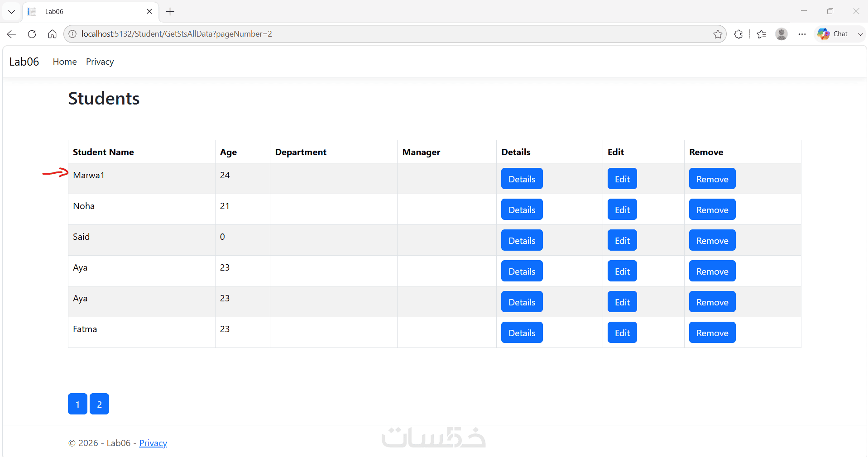Expand the Copilot Chat dropdown arrow

click(860, 34)
